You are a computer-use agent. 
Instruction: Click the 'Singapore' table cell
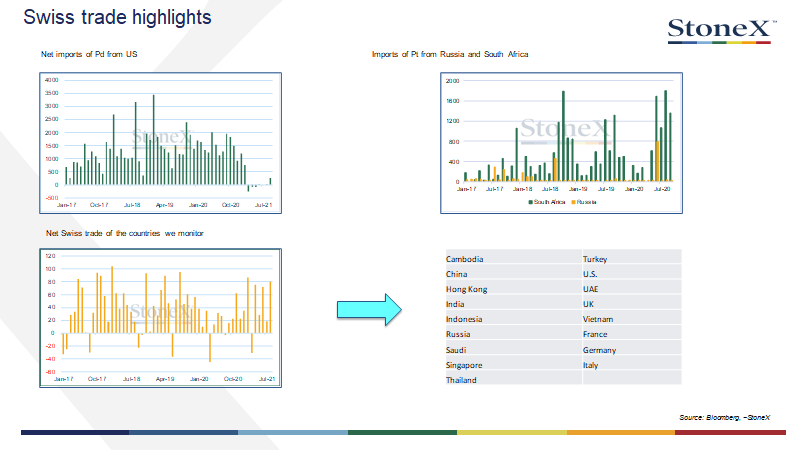tap(513, 362)
